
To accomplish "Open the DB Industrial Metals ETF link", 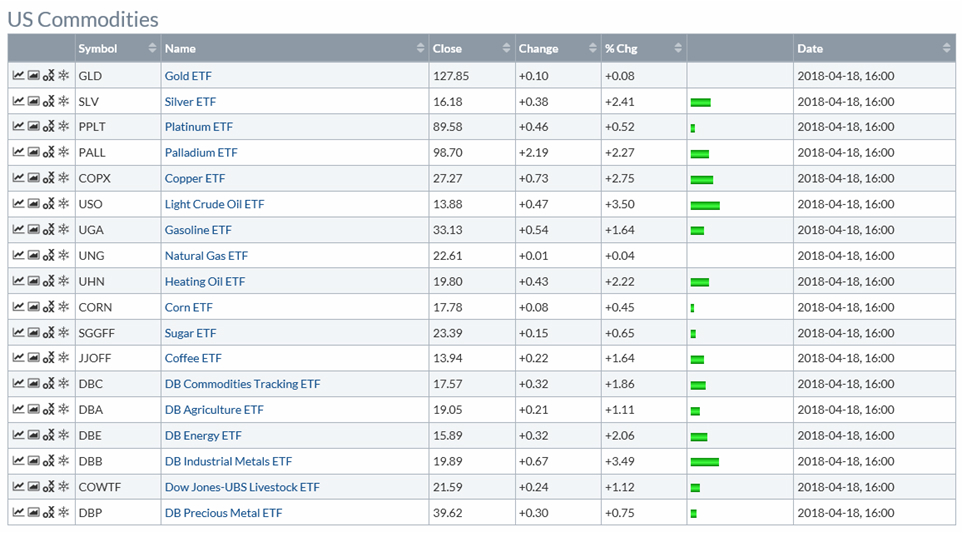I will pyautogui.click(x=228, y=462).
